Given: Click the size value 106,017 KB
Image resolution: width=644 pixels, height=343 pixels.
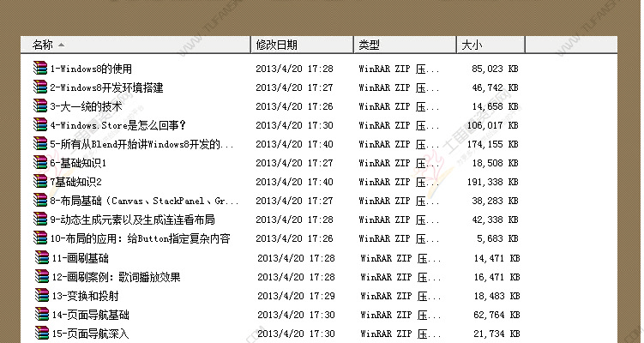Looking at the screenshot, I should point(492,125).
